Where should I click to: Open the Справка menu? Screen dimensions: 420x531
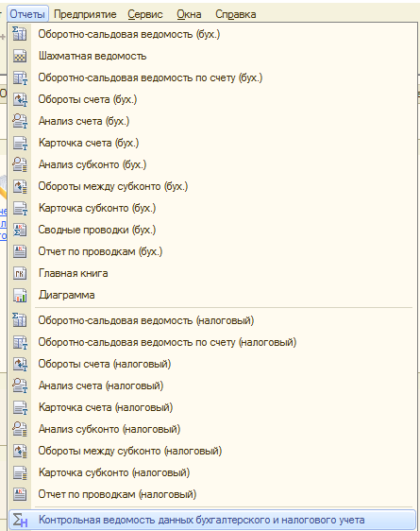(236, 14)
